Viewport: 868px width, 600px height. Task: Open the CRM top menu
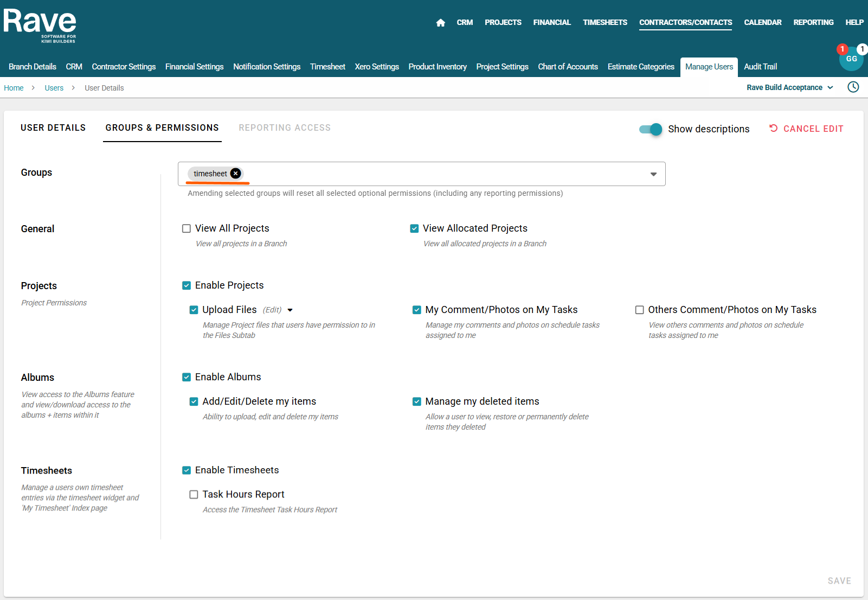point(465,22)
